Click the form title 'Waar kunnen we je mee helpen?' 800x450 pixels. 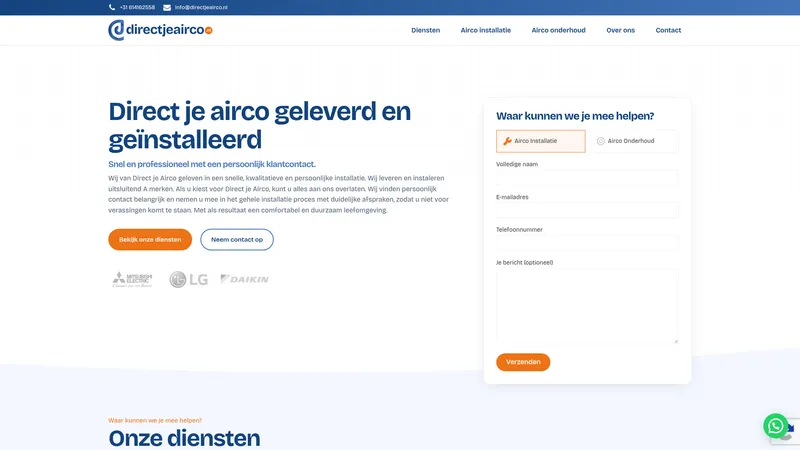pos(575,116)
